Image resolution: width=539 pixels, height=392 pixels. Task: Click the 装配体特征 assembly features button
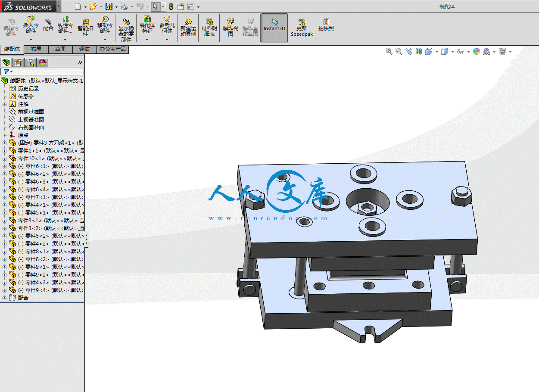coord(147,25)
